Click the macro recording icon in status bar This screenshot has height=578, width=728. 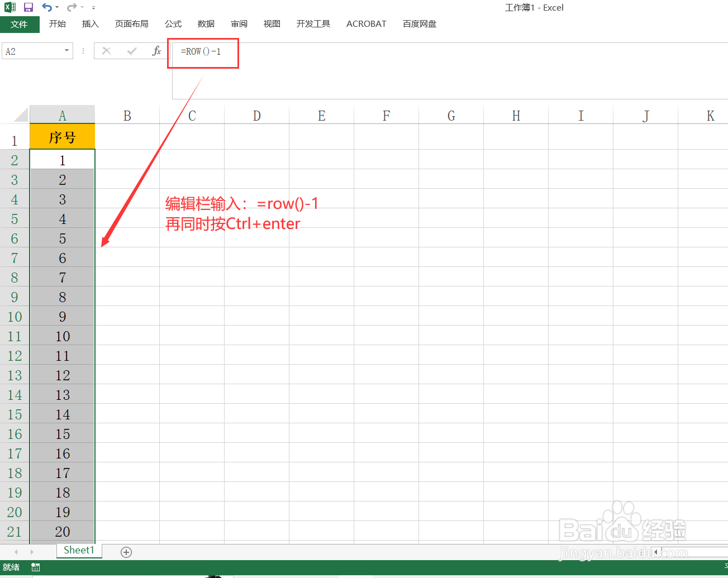pos(36,567)
